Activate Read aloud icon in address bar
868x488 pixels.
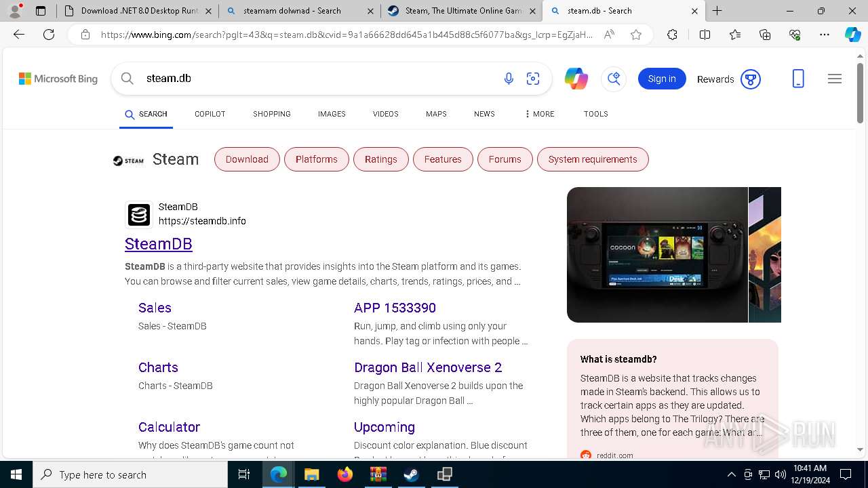tap(609, 35)
